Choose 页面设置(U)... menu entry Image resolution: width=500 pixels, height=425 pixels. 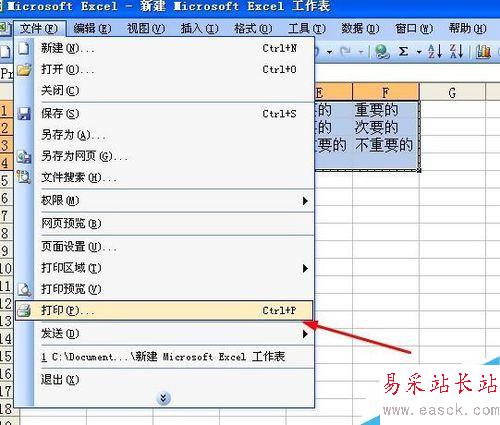[x=164, y=247]
